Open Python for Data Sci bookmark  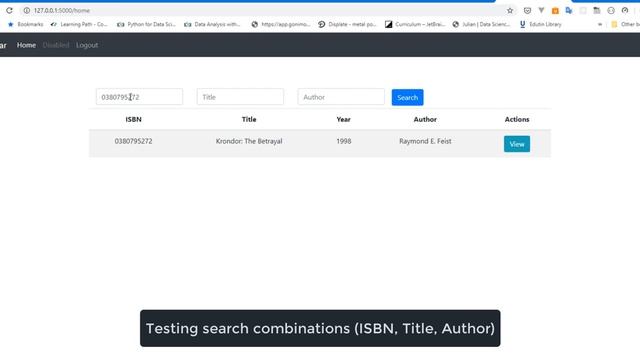tap(146, 24)
